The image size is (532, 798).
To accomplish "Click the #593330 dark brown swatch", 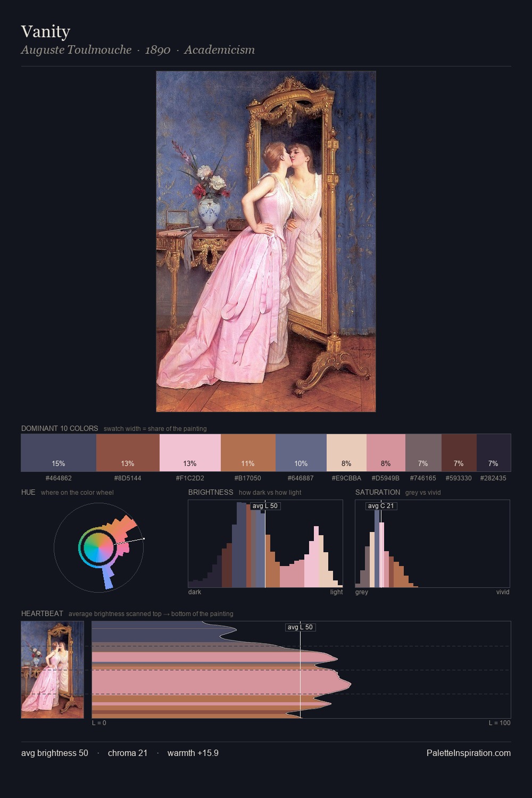I will [459, 453].
